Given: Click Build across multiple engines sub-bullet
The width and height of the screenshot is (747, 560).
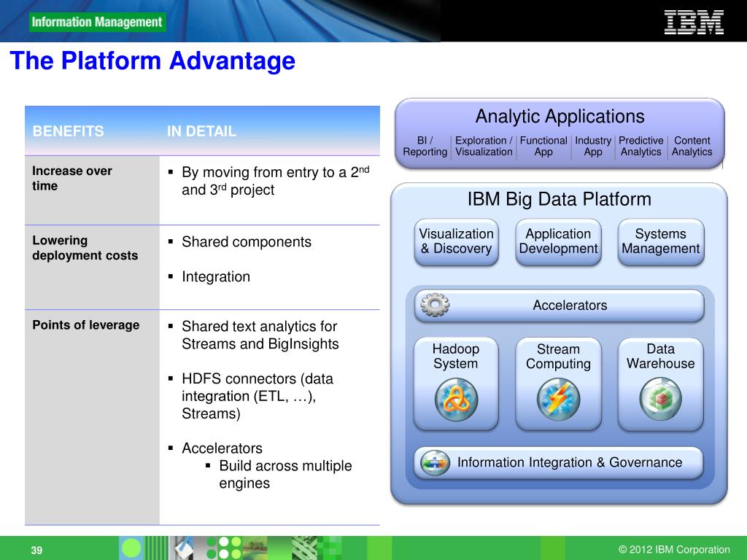Looking at the screenshot, I should 285,474.
